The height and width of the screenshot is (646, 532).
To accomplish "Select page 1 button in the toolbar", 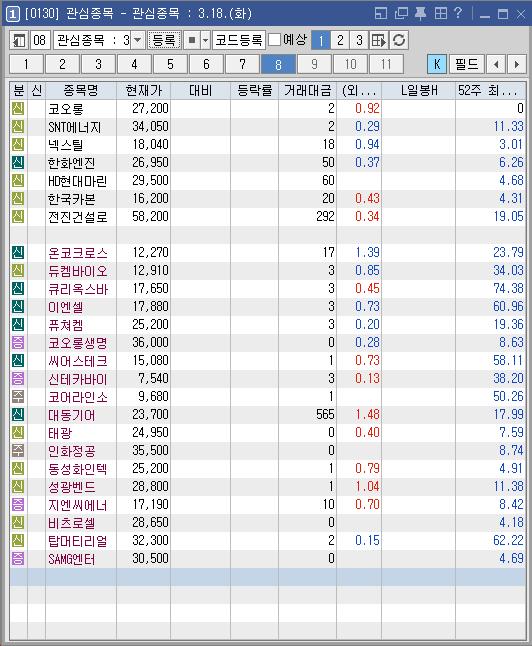I will click(321, 40).
